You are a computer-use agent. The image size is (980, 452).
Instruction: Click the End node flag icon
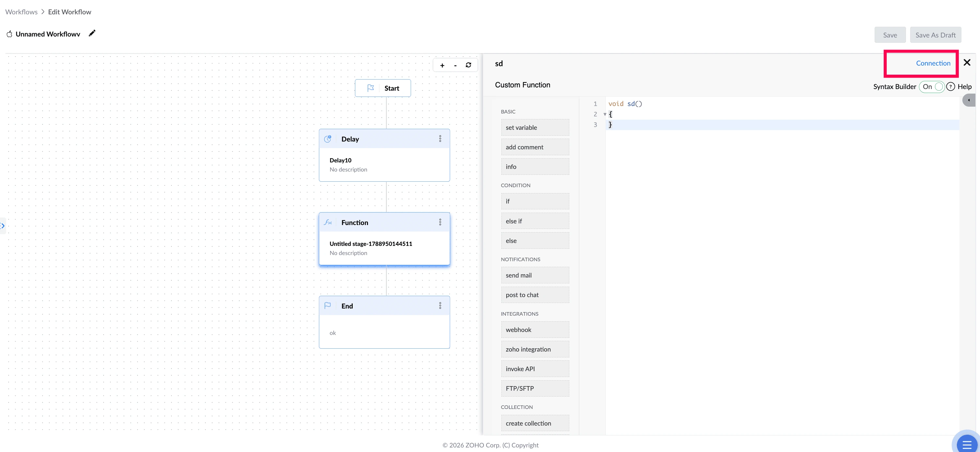click(328, 306)
